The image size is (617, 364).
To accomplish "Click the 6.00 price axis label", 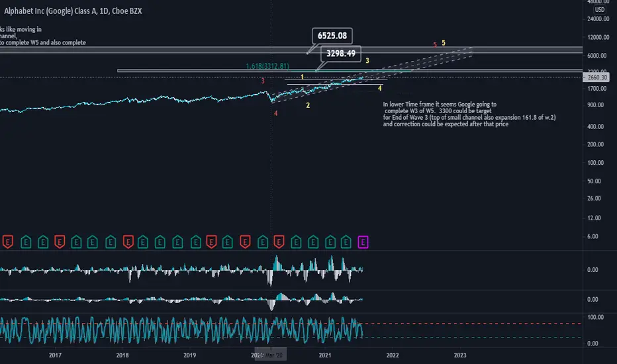I will (x=593, y=236).
